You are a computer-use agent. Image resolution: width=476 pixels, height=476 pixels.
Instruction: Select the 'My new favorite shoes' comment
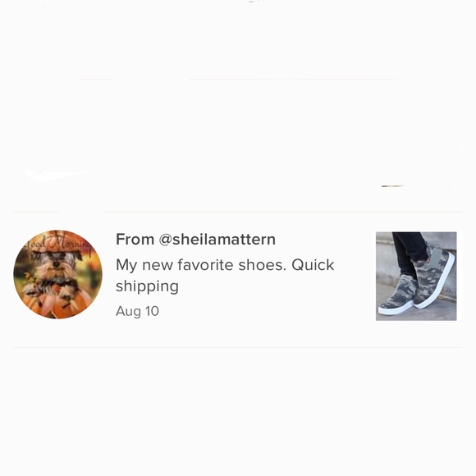click(x=225, y=275)
